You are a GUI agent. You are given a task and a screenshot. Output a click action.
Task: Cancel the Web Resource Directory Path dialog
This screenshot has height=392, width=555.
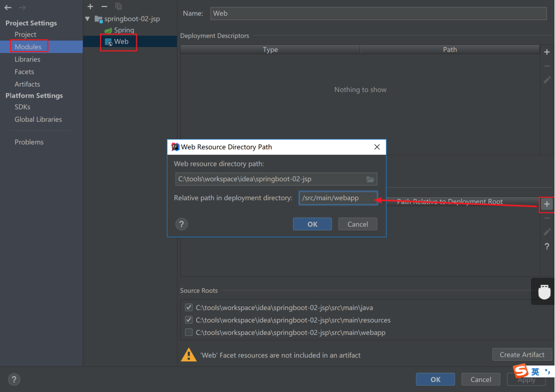[x=358, y=224]
